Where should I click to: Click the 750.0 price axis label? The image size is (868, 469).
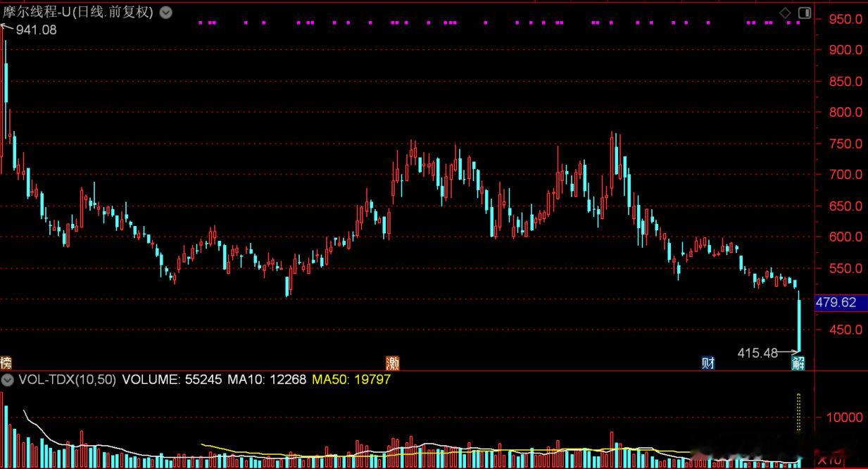coord(845,144)
